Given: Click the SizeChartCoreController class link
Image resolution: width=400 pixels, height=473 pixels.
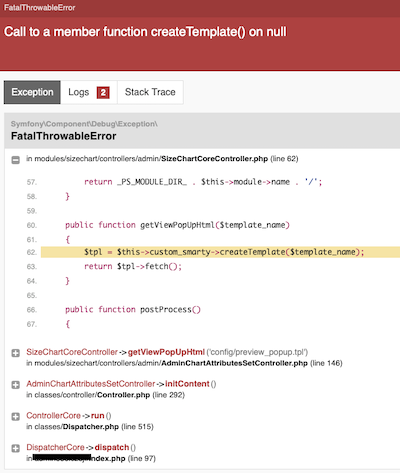Looking at the screenshot, I should 72,352.
